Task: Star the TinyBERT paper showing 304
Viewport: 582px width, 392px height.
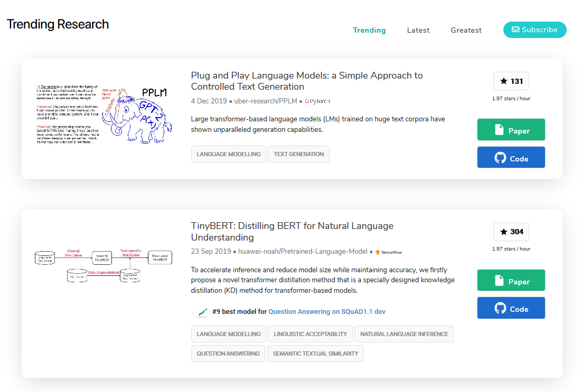Action: tap(511, 232)
